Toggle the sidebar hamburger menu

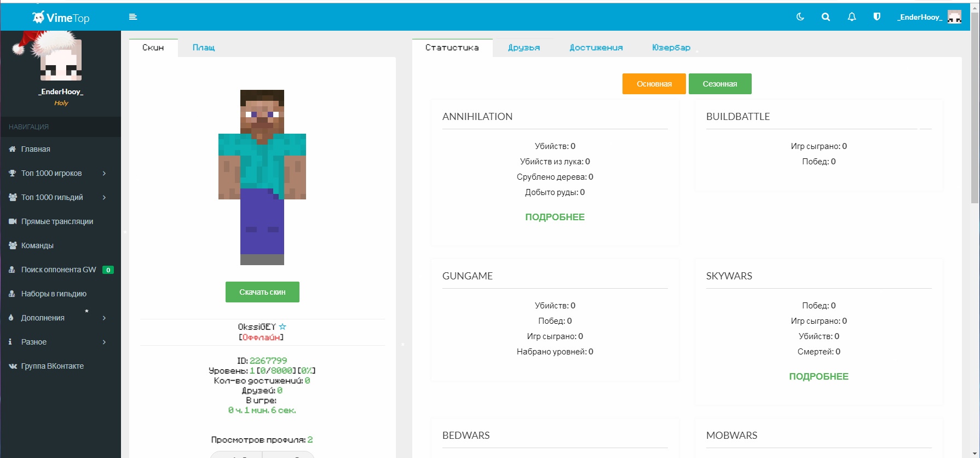[132, 17]
